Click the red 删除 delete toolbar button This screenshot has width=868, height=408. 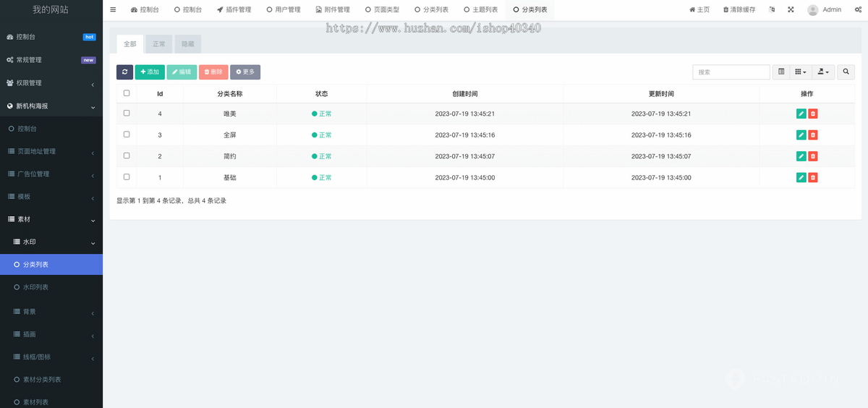coord(213,72)
